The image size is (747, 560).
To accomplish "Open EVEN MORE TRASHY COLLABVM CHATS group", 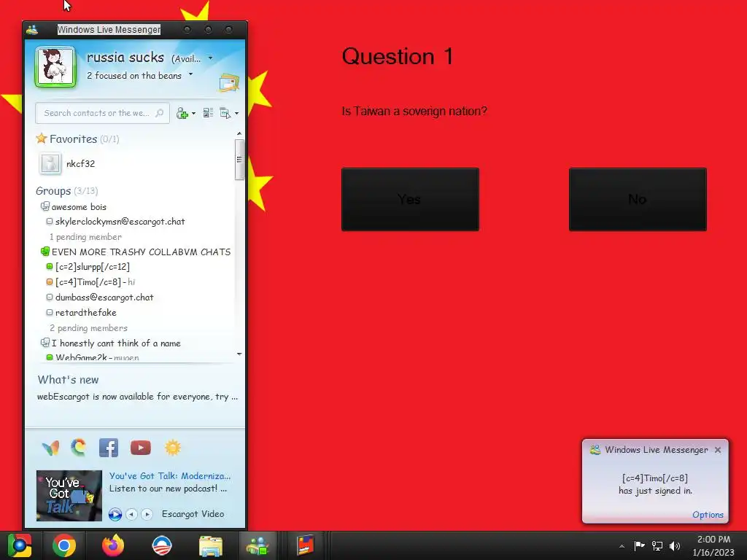I will coord(141,252).
